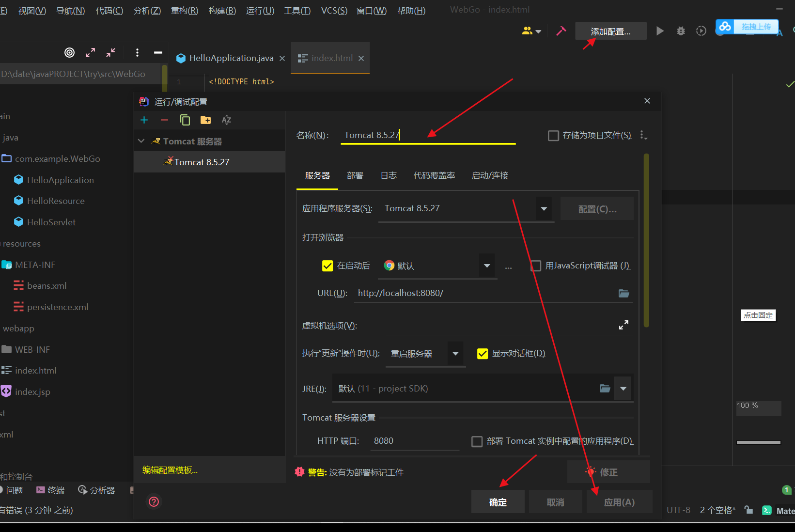Image resolution: width=795 pixels, height=532 pixels.
Task: Open the code-with-me dropdown arrow
Action: coord(538,31)
